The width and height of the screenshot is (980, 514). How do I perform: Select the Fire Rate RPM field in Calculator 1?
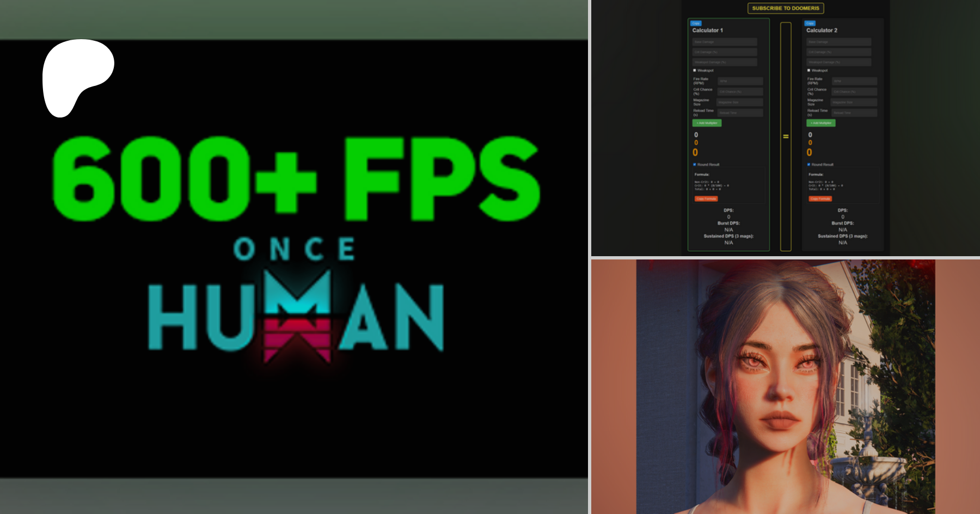point(740,81)
